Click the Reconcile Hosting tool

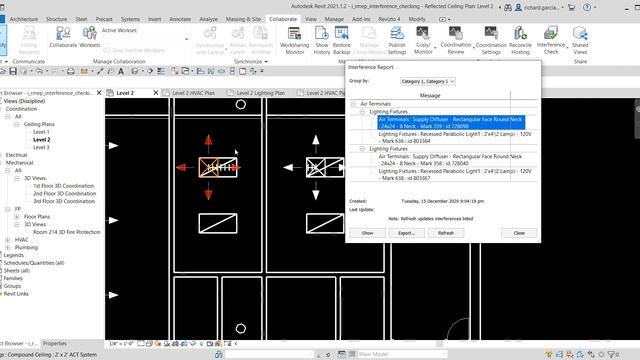[x=520, y=40]
